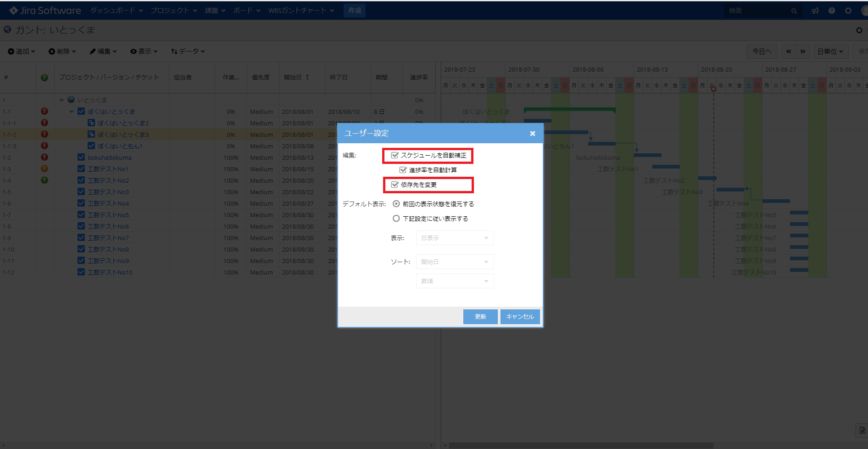Click orange warning icon on row 1-3

click(x=45, y=168)
